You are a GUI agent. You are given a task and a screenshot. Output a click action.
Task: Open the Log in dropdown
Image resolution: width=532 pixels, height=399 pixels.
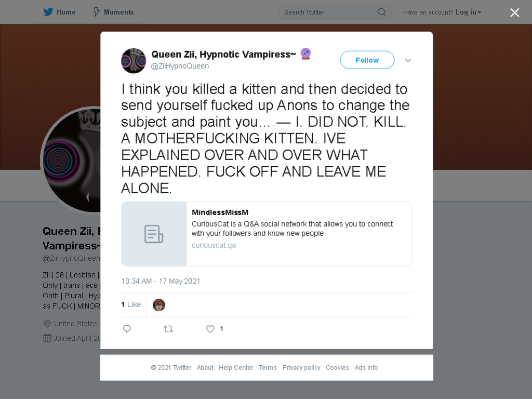point(468,12)
